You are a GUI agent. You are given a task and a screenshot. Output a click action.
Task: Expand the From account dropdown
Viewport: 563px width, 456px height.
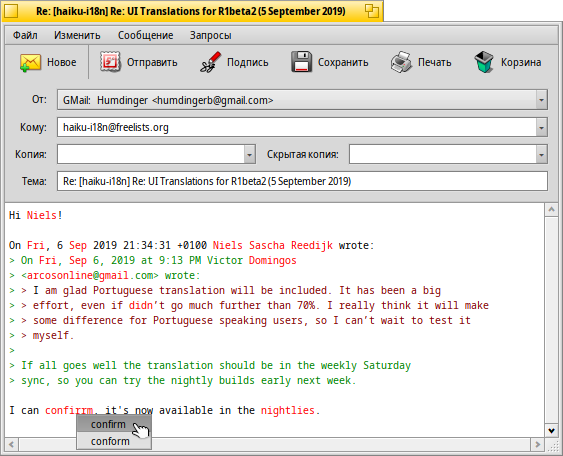pyautogui.click(x=541, y=100)
